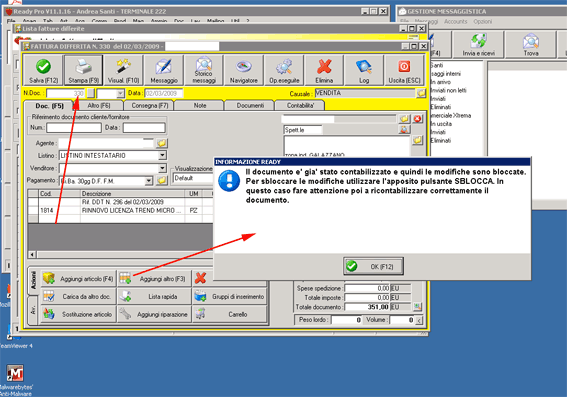The image size is (567, 397).
Task: Click Invia e ricevi in messaging window
Action: click(478, 44)
